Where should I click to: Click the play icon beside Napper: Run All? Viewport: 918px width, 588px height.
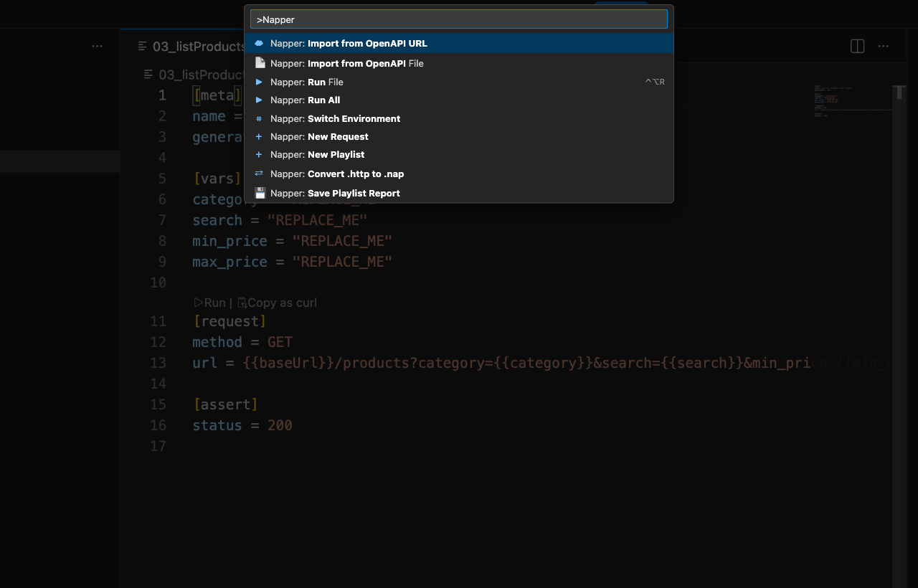click(259, 100)
